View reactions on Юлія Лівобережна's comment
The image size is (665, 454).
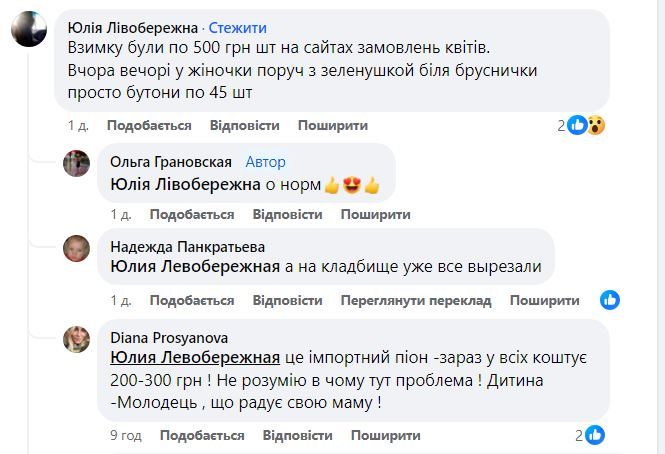click(587, 125)
